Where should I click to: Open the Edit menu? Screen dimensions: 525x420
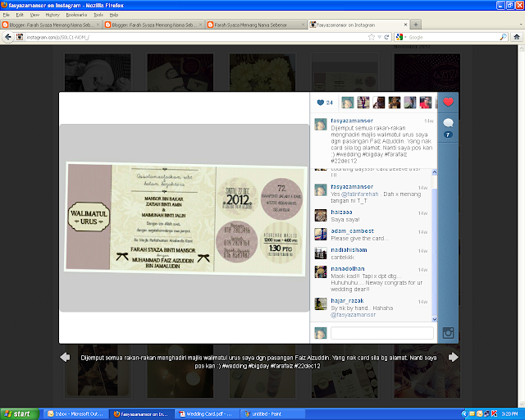click(x=20, y=15)
